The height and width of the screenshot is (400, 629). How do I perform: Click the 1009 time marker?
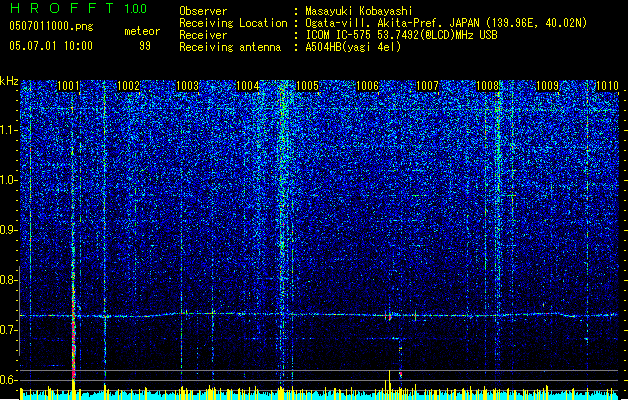pos(547,86)
